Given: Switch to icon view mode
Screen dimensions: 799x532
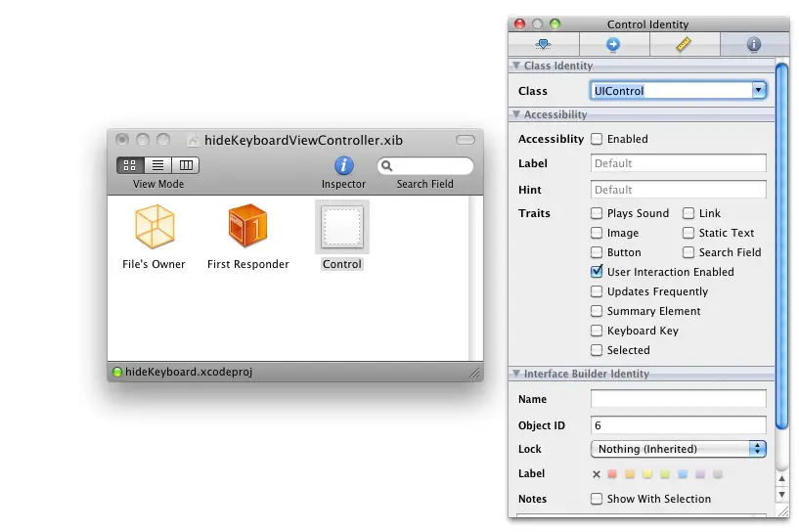Looking at the screenshot, I should pos(130,165).
